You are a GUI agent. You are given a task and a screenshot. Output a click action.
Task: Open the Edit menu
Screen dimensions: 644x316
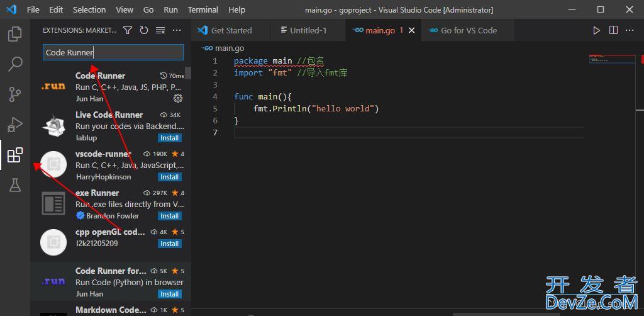point(56,9)
